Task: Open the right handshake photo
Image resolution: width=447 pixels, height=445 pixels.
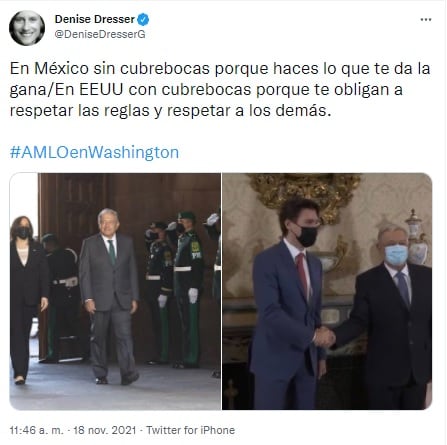Action: coord(327,291)
